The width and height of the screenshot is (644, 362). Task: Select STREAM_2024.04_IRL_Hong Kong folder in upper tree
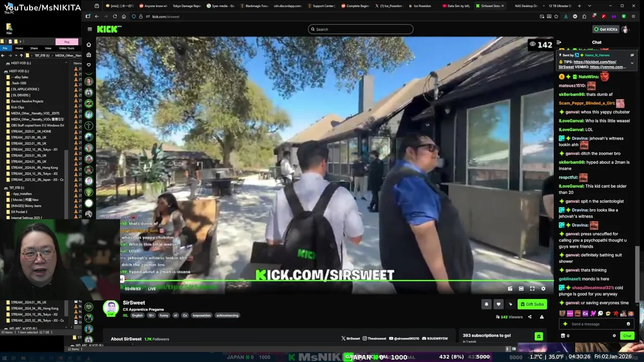pyautogui.click(x=33, y=167)
